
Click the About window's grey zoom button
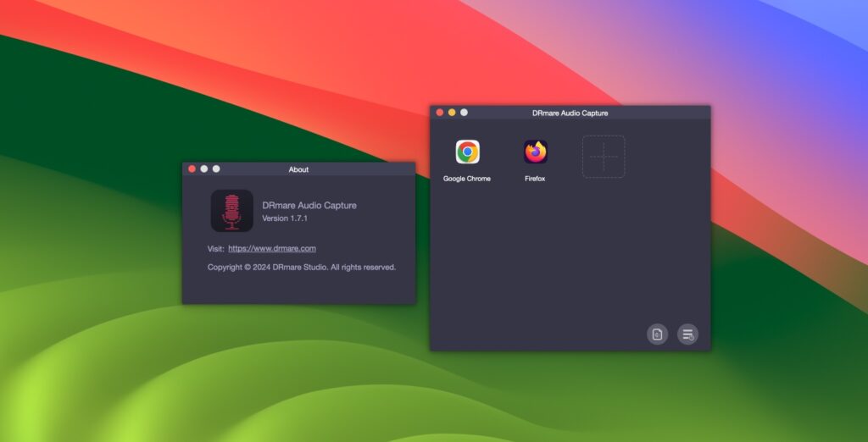coord(216,169)
